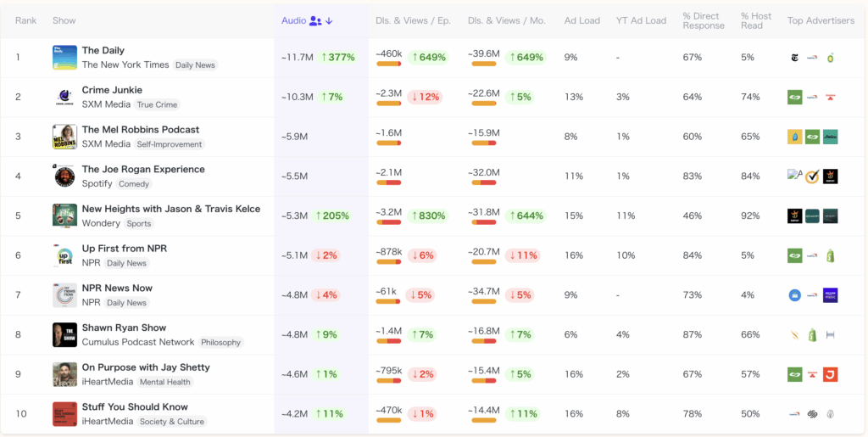
Task: Open the New Heights with Jason & Travis Kelce link
Action: [x=170, y=209]
